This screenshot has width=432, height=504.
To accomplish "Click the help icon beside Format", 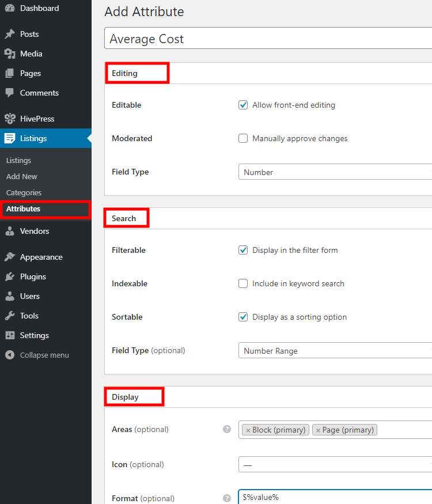I will click(227, 499).
